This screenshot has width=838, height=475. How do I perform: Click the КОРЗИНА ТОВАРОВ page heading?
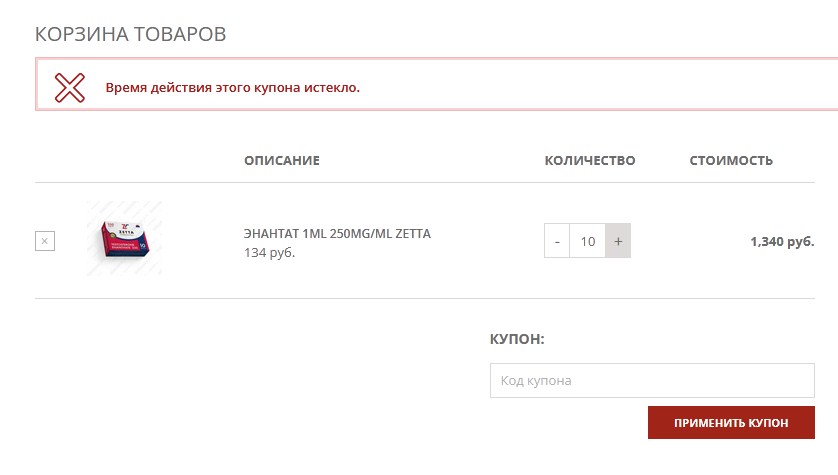(x=131, y=34)
